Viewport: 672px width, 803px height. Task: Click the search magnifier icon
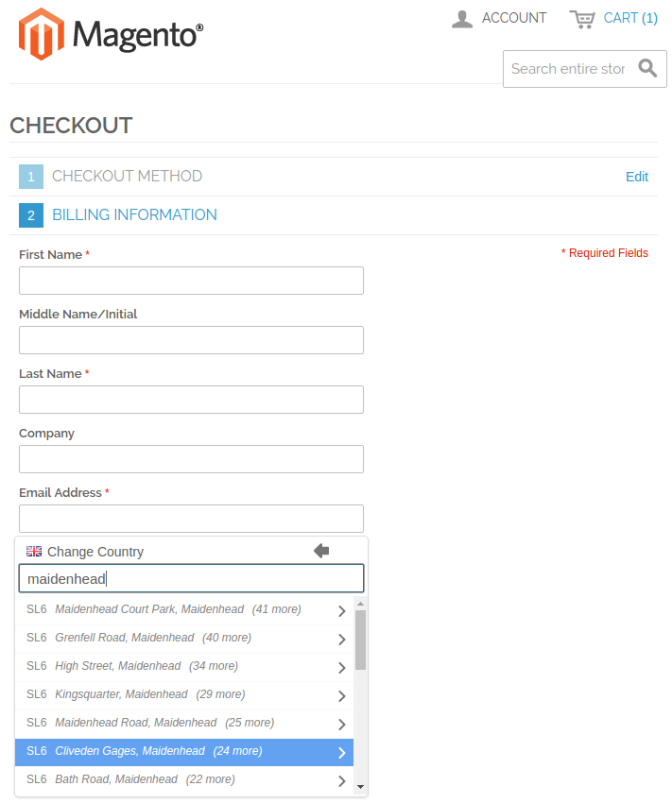[647, 68]
